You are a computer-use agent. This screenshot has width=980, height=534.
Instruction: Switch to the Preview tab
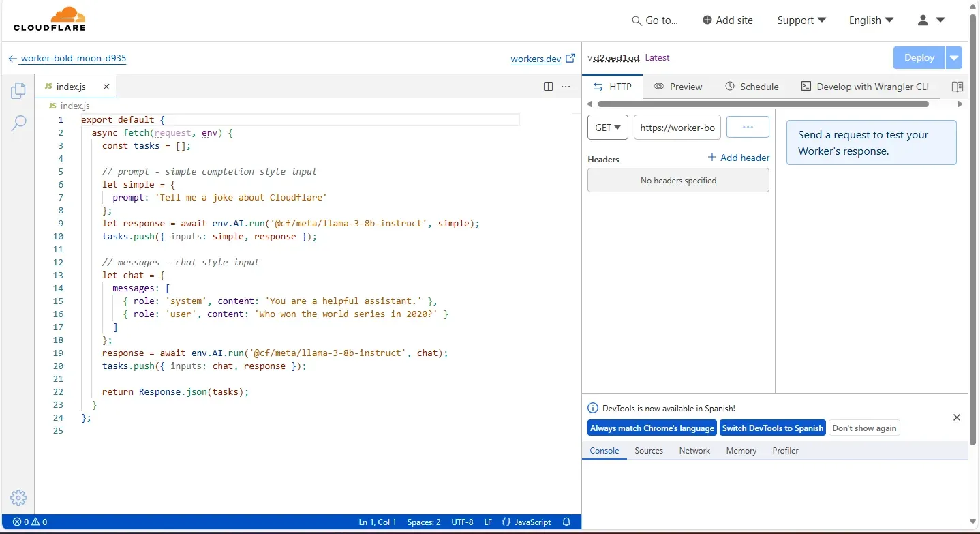pyautogui.click(x=677, y=87)
